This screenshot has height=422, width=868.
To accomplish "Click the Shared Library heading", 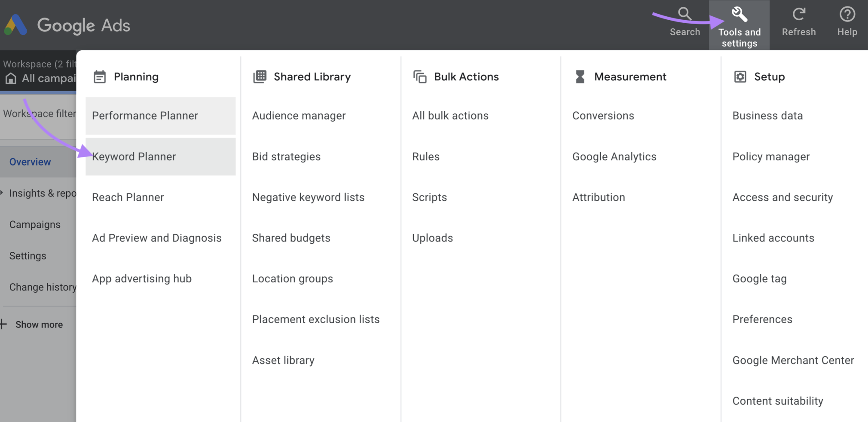I will tap(312, 77).
